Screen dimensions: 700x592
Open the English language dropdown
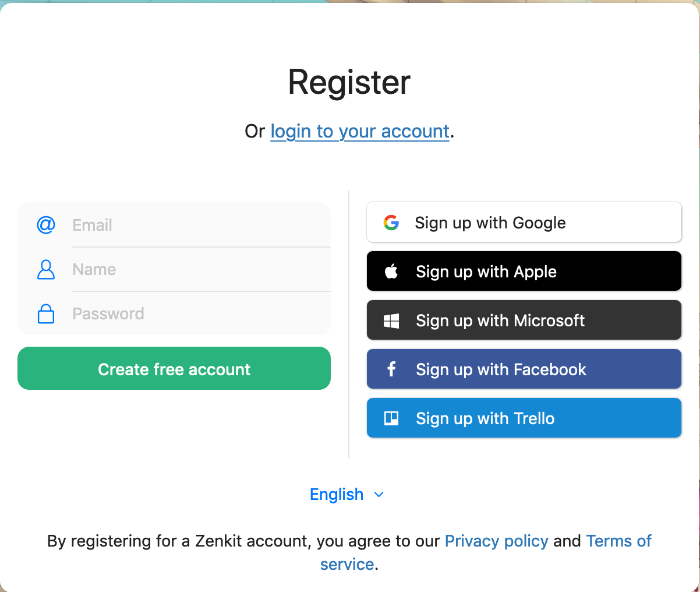tap(347, 494)
